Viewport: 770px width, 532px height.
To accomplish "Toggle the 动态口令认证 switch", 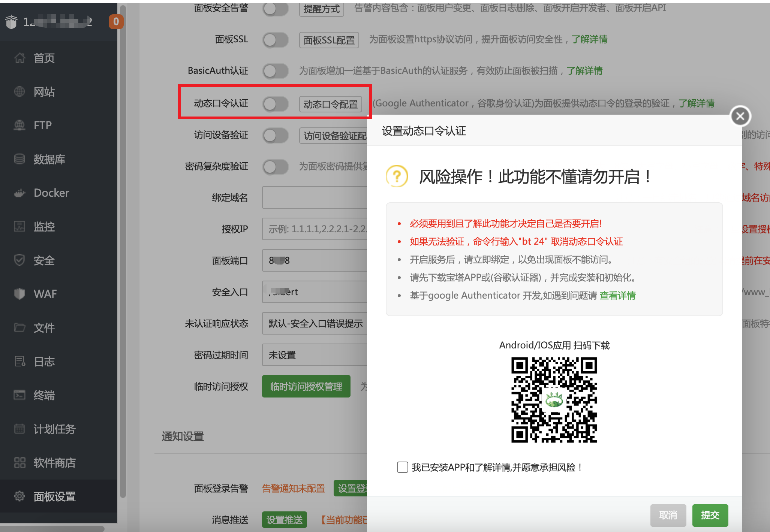I will pos(276,104).
